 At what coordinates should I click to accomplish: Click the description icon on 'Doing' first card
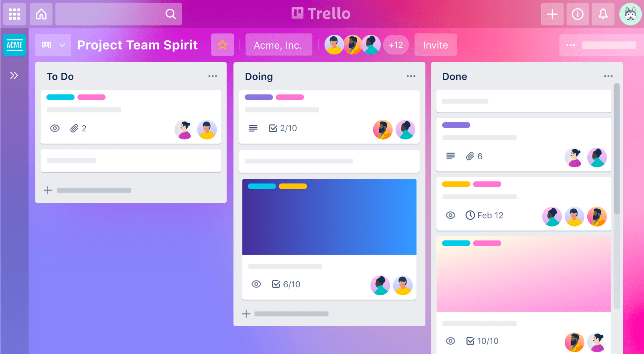tap(253, 127)
